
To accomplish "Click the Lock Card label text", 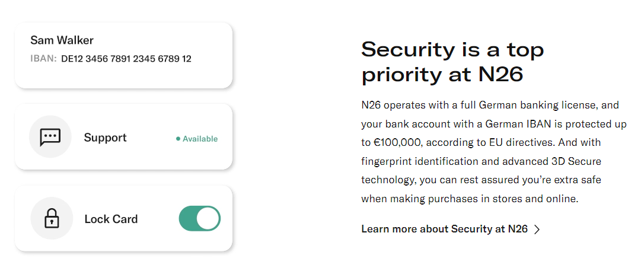I will [111, 219].
